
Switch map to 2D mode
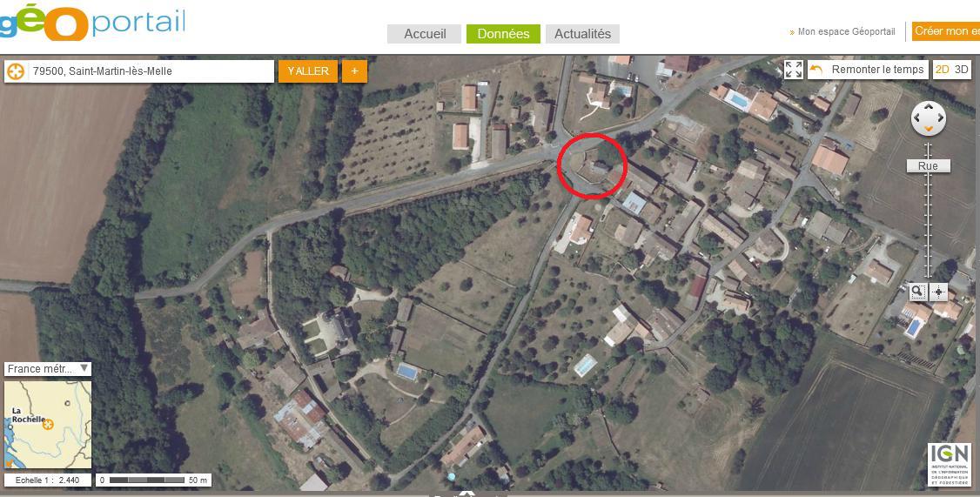[942, 70]
